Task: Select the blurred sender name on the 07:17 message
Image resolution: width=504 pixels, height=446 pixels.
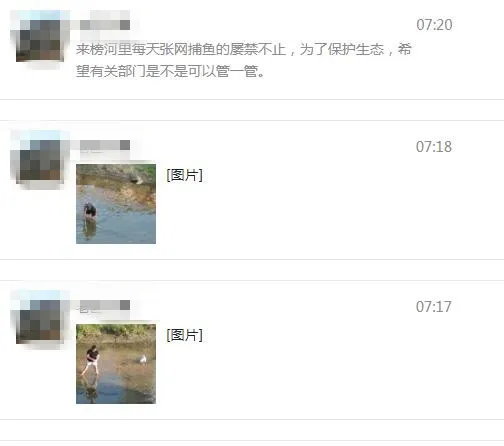Action: pos(105,305)
